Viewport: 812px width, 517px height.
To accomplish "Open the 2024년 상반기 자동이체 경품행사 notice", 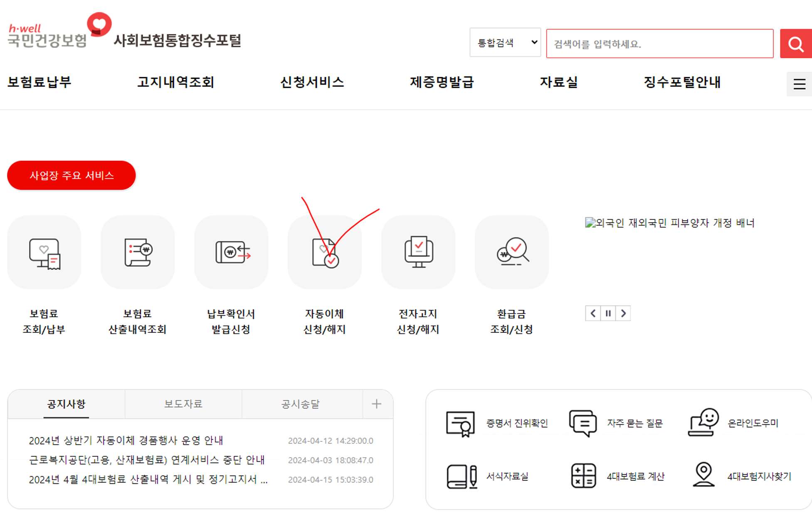I will click(x=126, y=441).
